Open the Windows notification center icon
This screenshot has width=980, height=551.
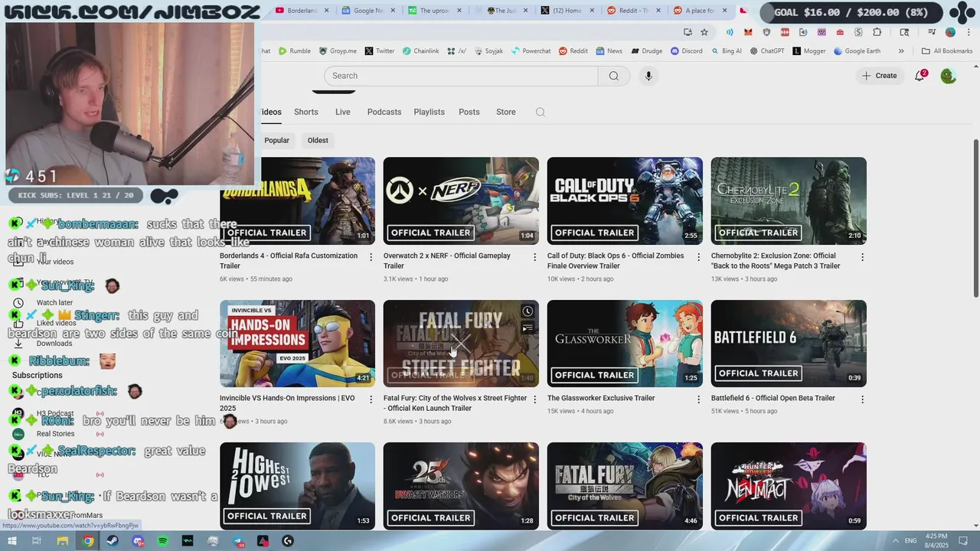pos(965,541)
